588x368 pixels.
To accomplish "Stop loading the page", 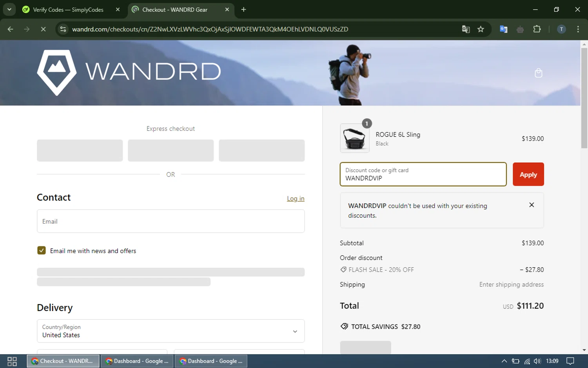I will [43, 29].
